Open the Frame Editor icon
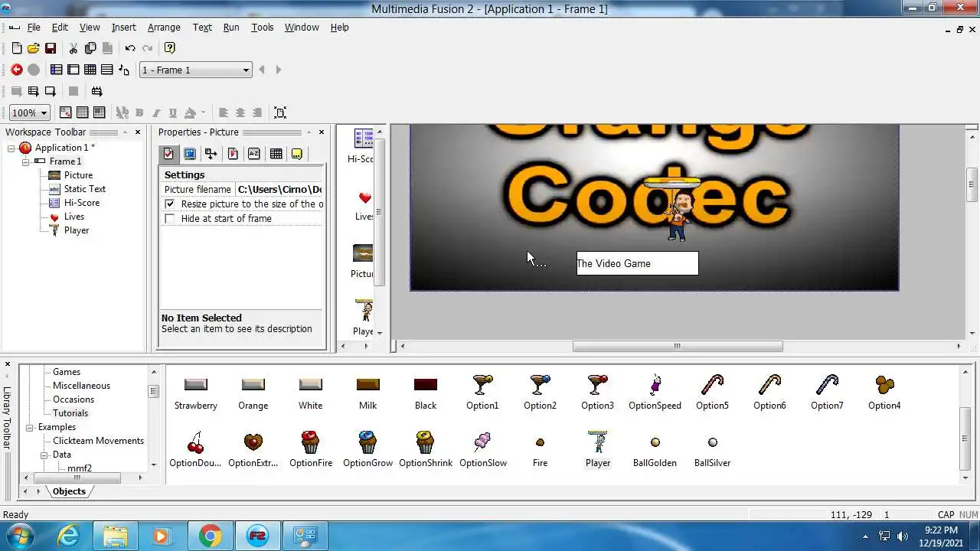Screen dimensions: 980x551 (73, 70)
